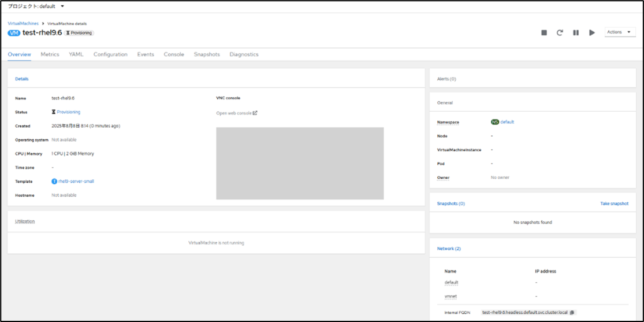The image size is (644, 322).
Task: Click the Take snapshot link
Action: [x=614, y=203]
